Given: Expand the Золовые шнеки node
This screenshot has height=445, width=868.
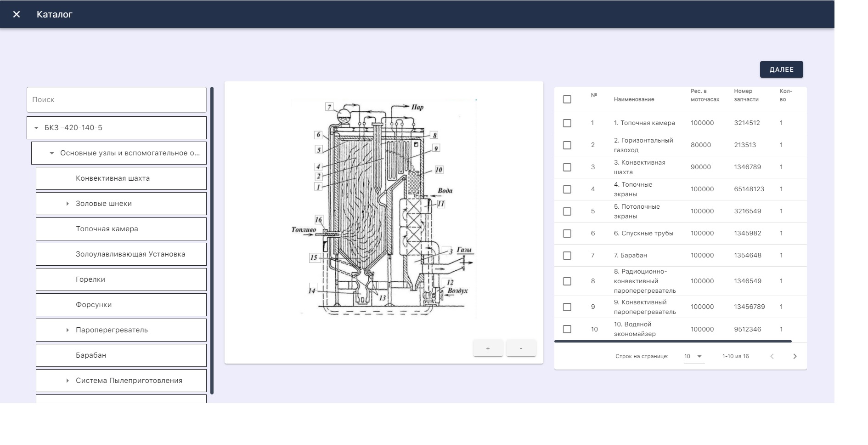Looking at the screenshot, I should (x=68, y=204).
